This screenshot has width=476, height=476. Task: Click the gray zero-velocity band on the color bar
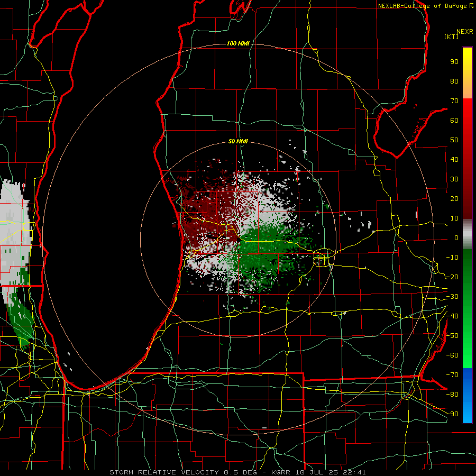[467, 234]
